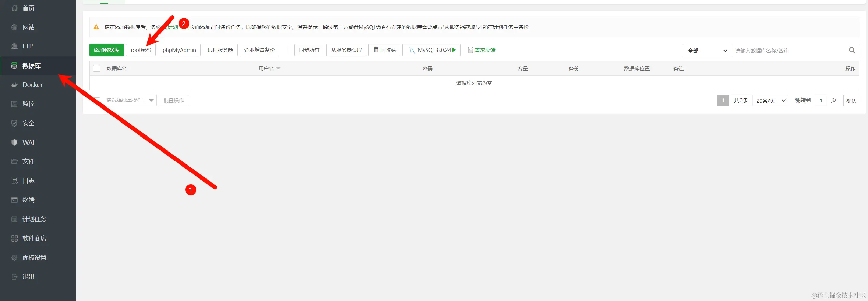Click the 确认 page jump button
Image resolution: width=868 pixels, height=301 pixels.
pyautogui.click(x=851, y=101)
